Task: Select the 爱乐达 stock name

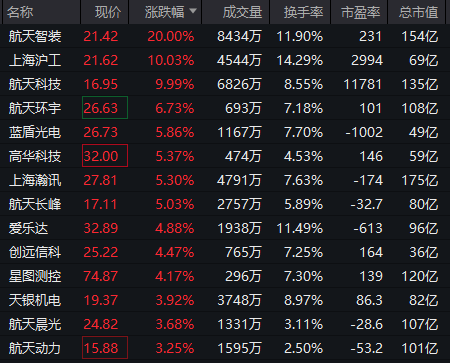Action: click(x=28, y=228)
